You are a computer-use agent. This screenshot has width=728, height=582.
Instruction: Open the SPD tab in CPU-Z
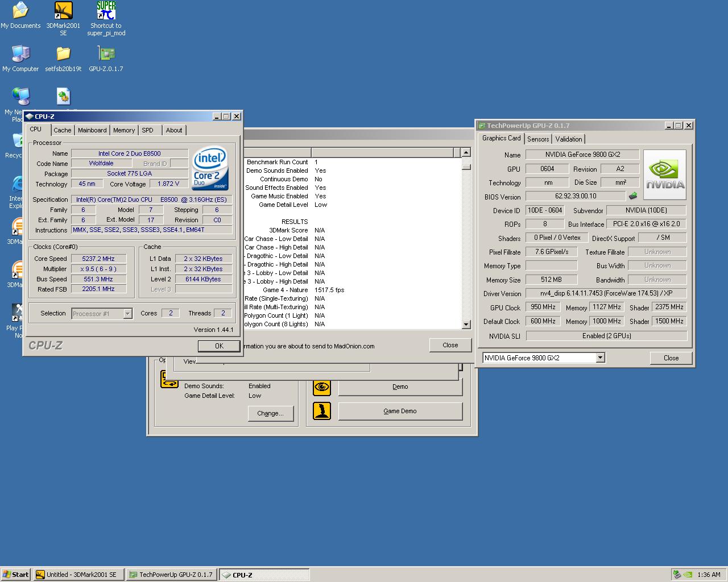point(148,130)
